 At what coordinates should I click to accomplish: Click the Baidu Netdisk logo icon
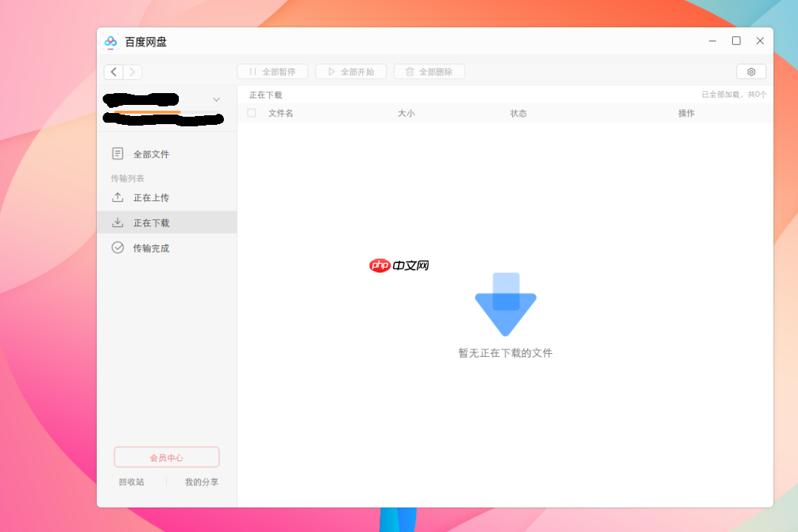tap(111, 42)
